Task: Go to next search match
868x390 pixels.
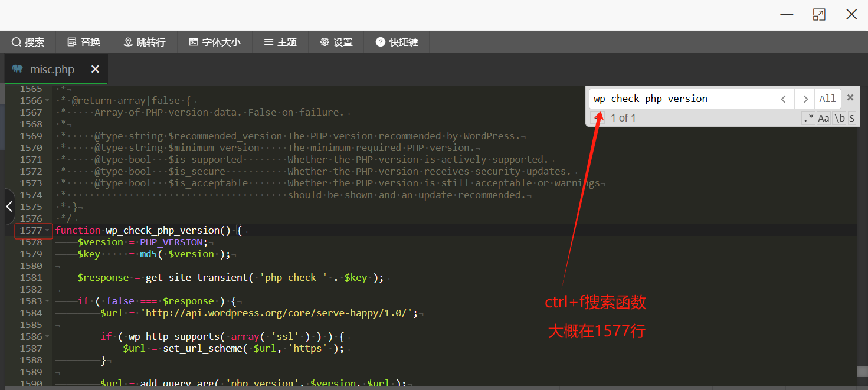Action: (x=805, y=99)
